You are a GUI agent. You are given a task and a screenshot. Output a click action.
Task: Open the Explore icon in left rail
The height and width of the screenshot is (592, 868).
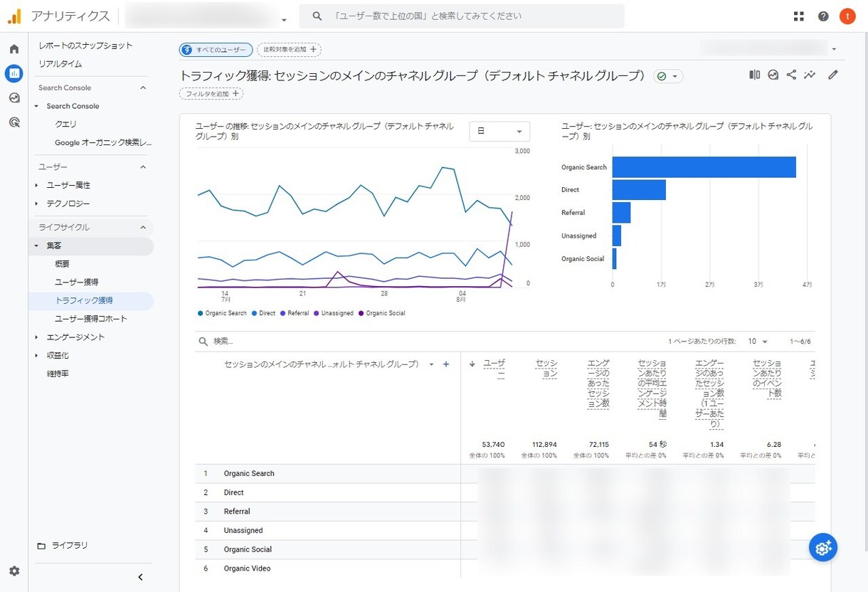pyautogui.click(x=14, y=98)
